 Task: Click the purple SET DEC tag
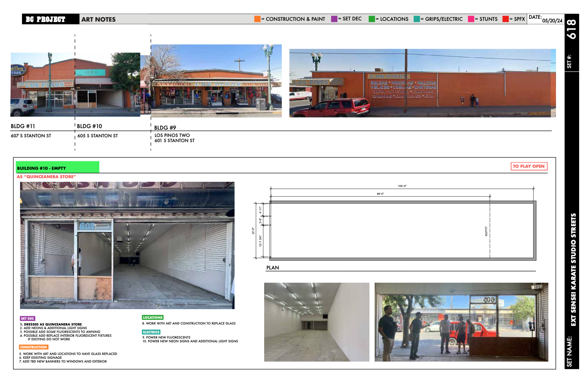pyautogui.click(x=28, y=318)
